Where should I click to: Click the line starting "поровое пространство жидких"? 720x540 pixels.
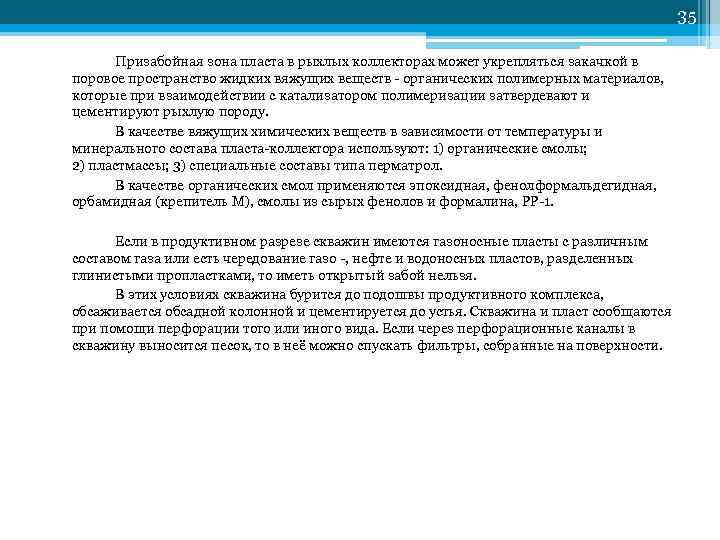[x=368, y=79]
